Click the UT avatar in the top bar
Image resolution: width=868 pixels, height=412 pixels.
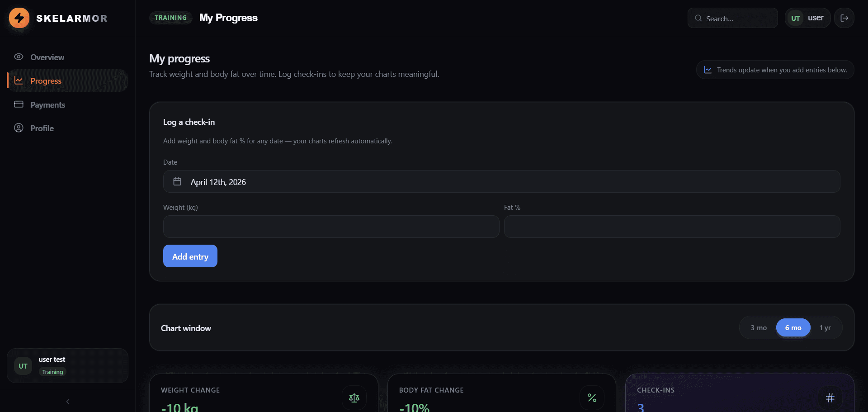point(795,18)
